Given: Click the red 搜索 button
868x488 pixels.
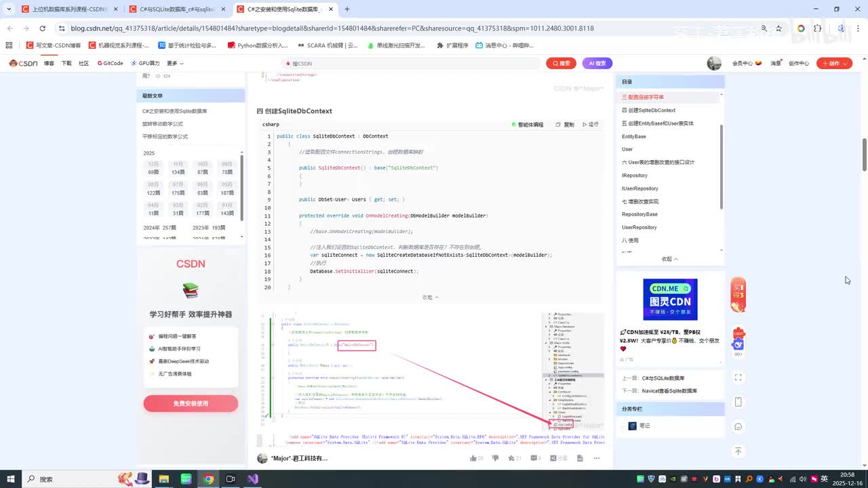Looking at the screenshot, I should 561,63.
